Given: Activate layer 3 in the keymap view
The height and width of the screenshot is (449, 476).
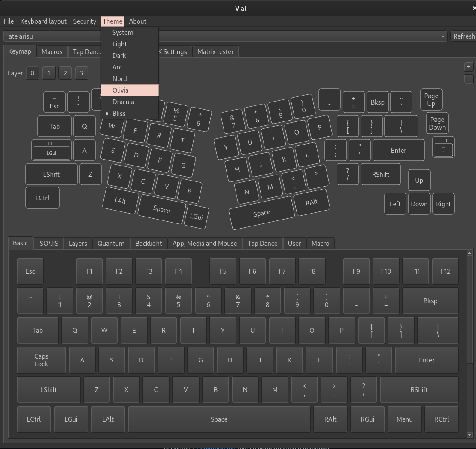Looking at the screenshot, I should [x=81, y=73].
